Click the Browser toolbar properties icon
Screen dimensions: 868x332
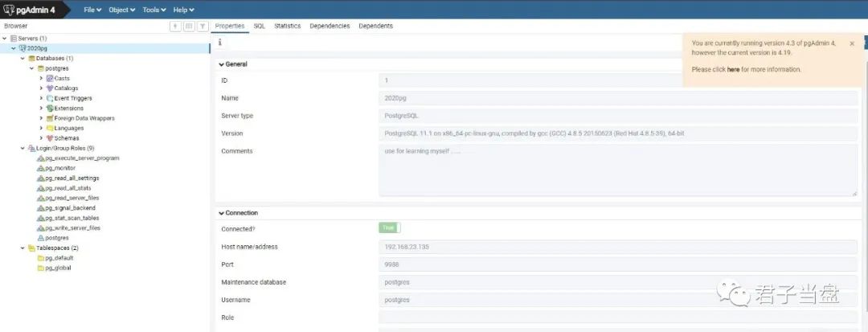[175, 26]
